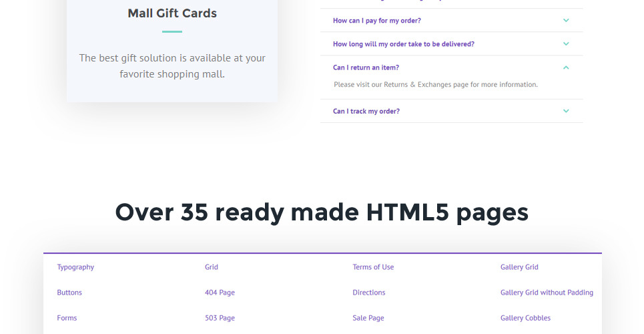Open 'How long will my order take to be delivered?' question
The height and width of the screenshot is (334, 644).
(x=403, y=44)
